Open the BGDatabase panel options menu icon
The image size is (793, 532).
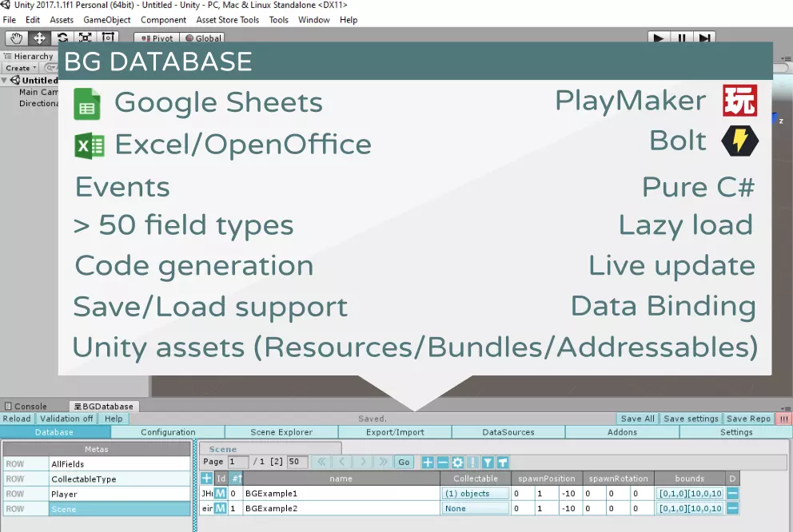point(786,407)
